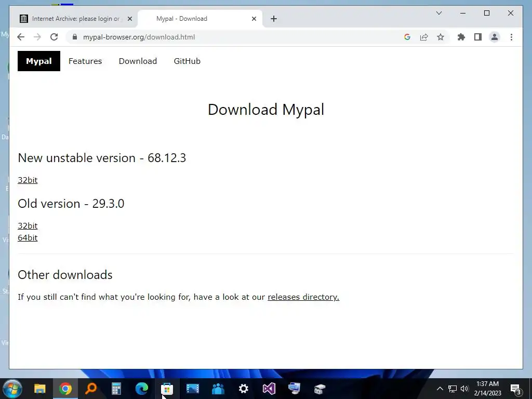This screenshot has height=399, width=532.
Task: Toggle the browser side panel
Action: (x=478, y=37)
